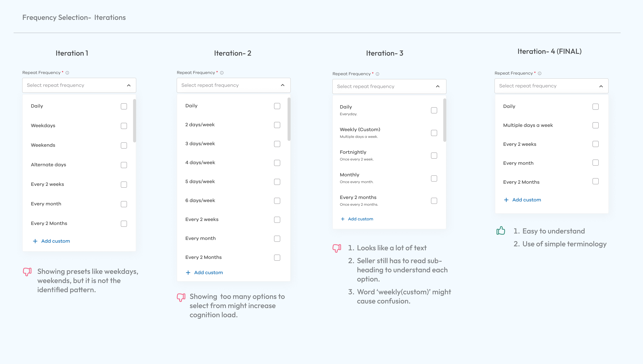This screenshot has height=364, width=643.
Task: Click Every 2 Months label in Iteration 1
Action: pyautogui.click(x=49, y=224)
